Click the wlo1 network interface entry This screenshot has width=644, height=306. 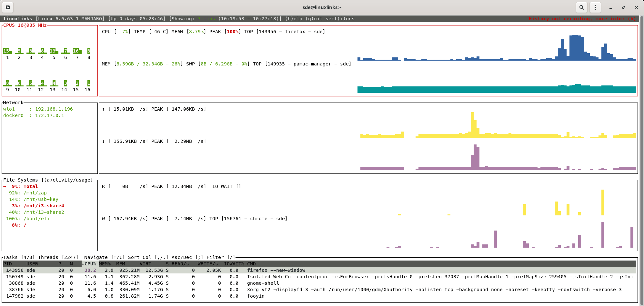point(38,109)
